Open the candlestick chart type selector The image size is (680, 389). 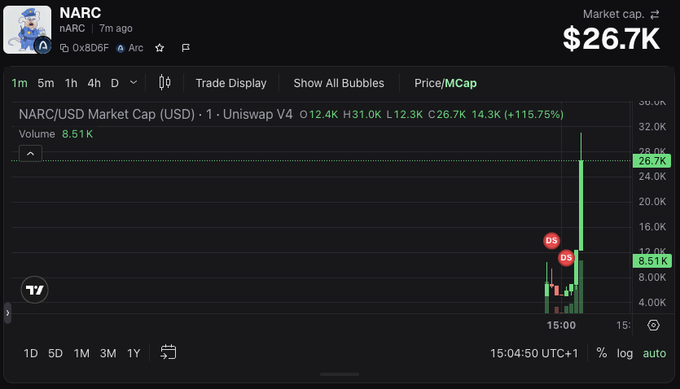click(x=165, y=82)
